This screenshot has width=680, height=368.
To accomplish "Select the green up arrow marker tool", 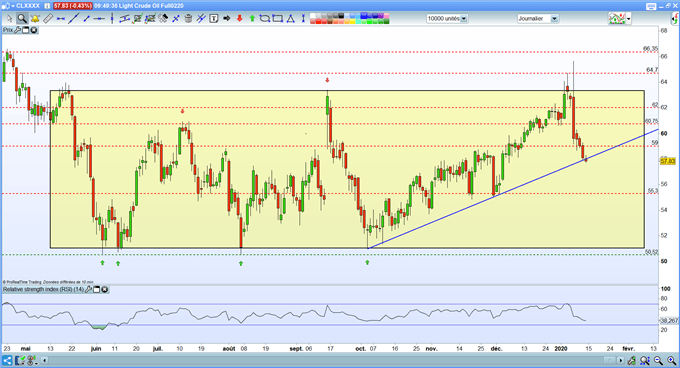I will tap(252, 19).
